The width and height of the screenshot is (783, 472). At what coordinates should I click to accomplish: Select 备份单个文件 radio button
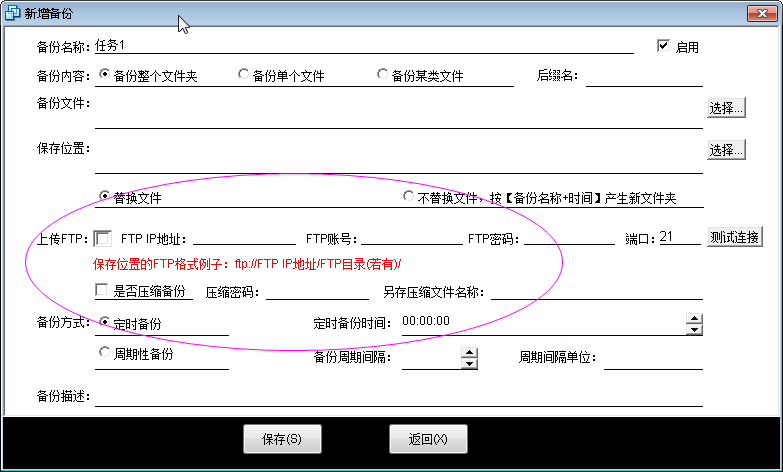click(243, 74)
